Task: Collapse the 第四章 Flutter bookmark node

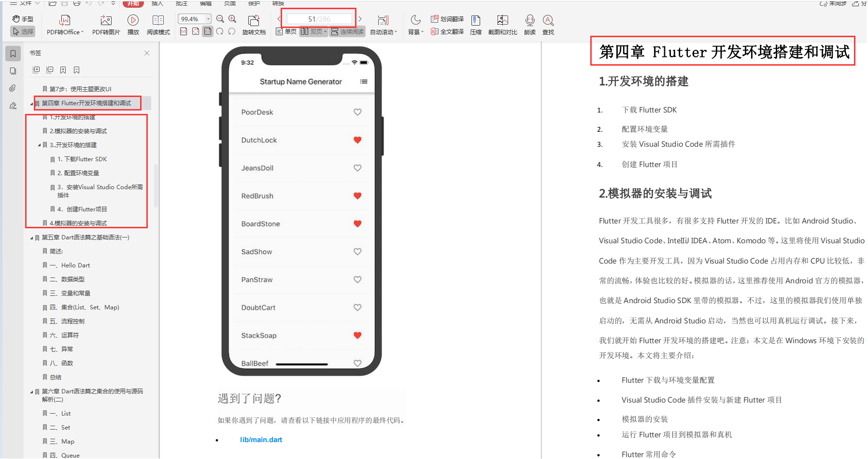Action: pos(32,103)
